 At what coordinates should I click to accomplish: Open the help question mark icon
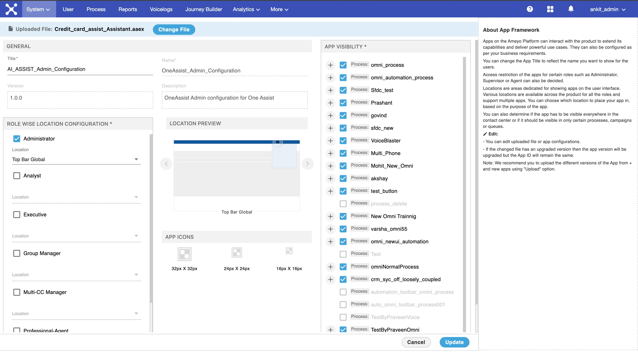[529, 9]
